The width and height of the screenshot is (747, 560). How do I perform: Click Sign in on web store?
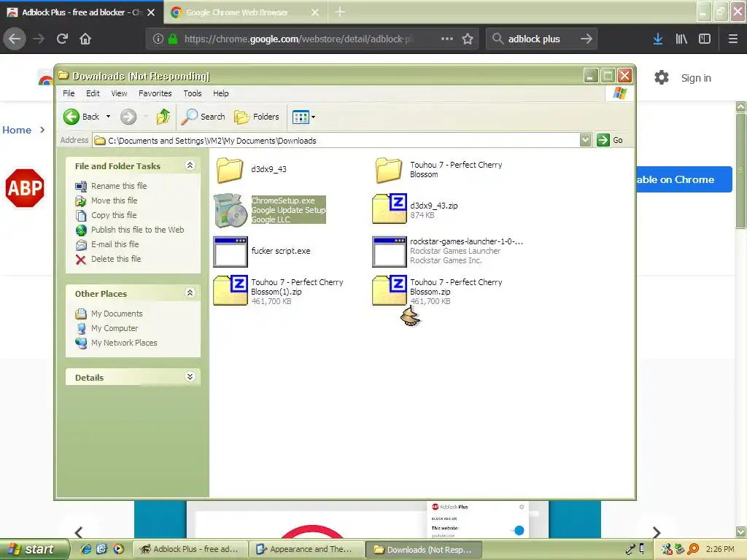(x=695, y=78)
